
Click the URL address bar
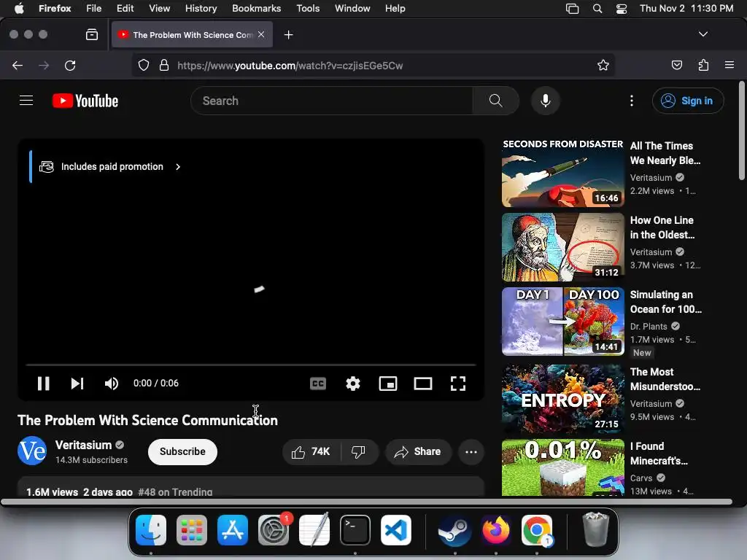(x=373, y=65)
